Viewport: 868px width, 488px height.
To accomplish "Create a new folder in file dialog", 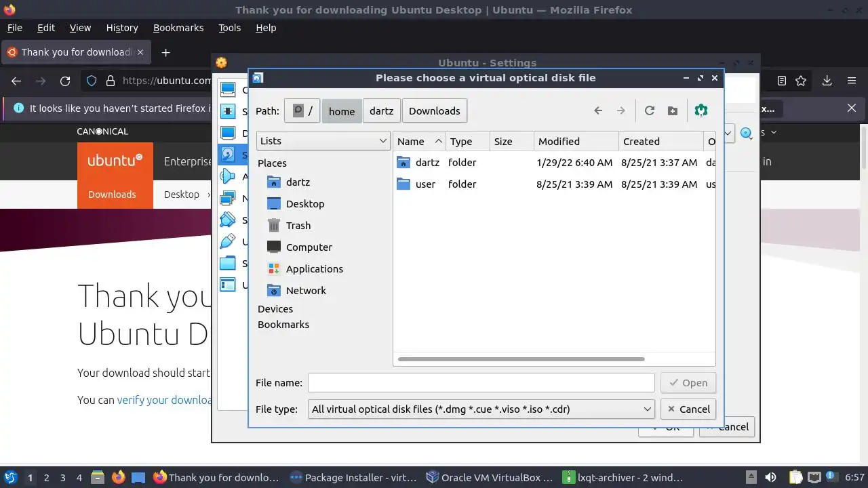I will (672, 110).
